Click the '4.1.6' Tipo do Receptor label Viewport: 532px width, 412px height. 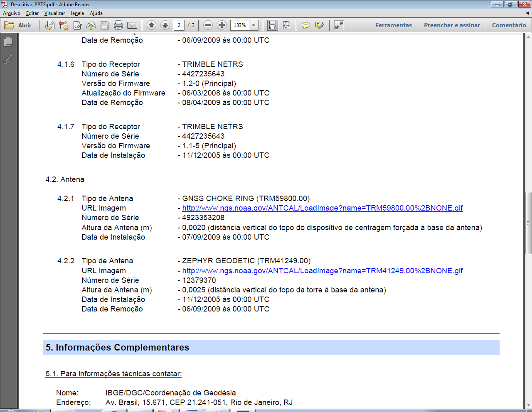(x=111, y=64)
